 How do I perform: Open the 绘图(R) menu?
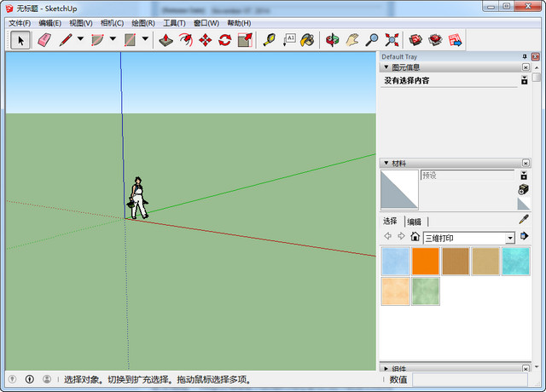(x=143, y=23)
